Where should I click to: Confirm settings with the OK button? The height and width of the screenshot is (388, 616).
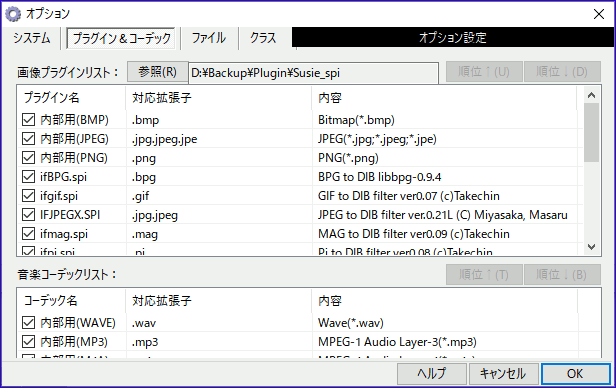[575, 373]
